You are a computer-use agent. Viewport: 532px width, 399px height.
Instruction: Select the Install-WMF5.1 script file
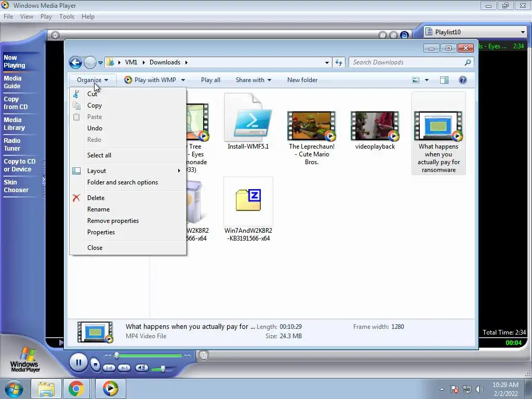click(x=248, y=122)
